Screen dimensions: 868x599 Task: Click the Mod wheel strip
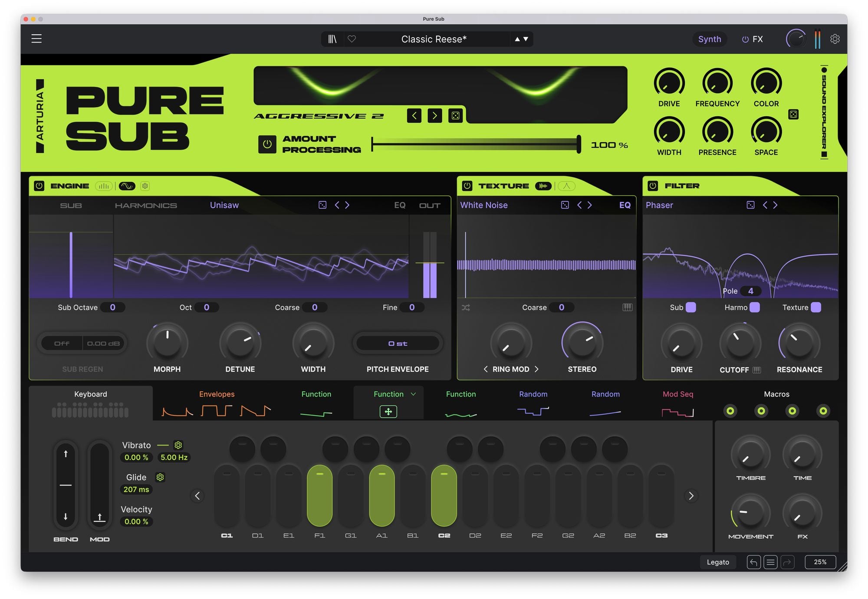(x=99, y=484)
